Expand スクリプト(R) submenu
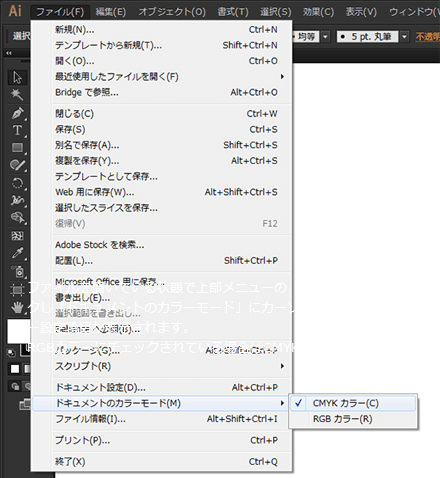Image resolution: width=440 pixels, height=478 pixels. click(x=162, y=366)
